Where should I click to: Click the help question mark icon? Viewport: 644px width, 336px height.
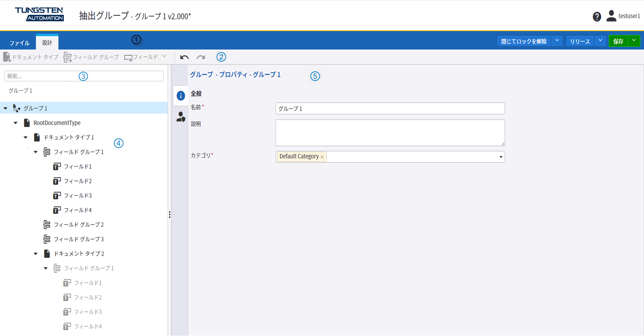[x=597, y=16]
